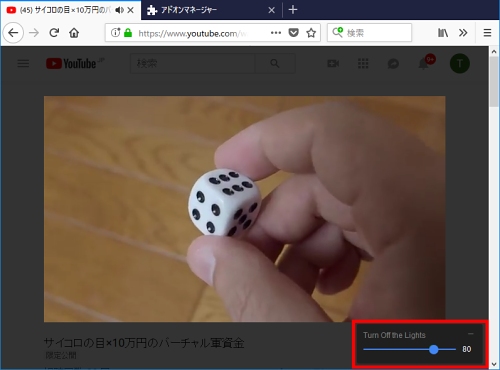500x370 pixels.
Task: Click the opacity value 80
Action: click(467, 349)
